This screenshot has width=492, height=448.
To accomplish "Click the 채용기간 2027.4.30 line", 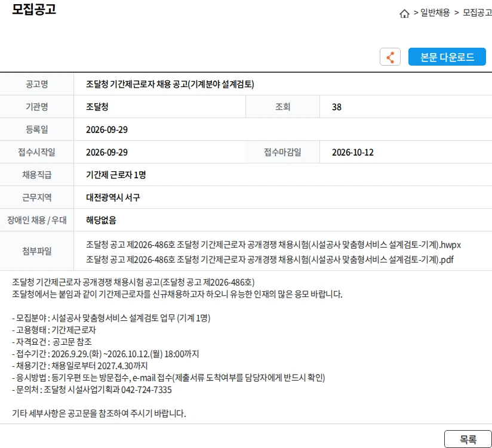I will [x=79, y=366].
